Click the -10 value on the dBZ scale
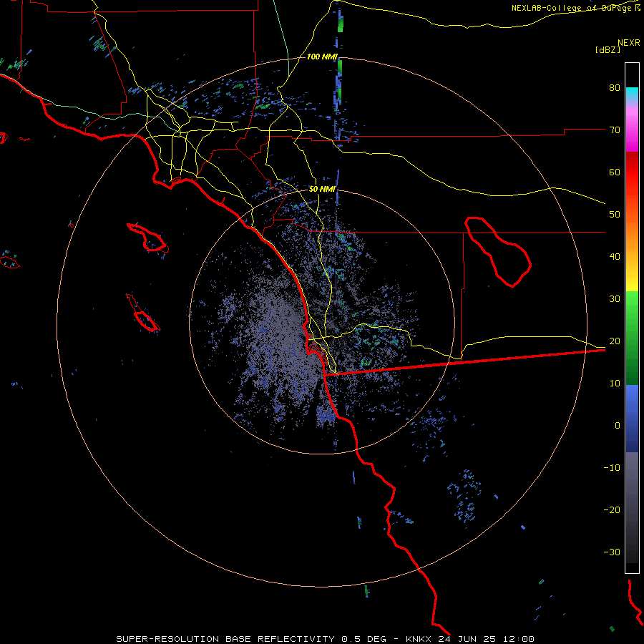Viewport: 644px width, 644px height. pos(612,468)
